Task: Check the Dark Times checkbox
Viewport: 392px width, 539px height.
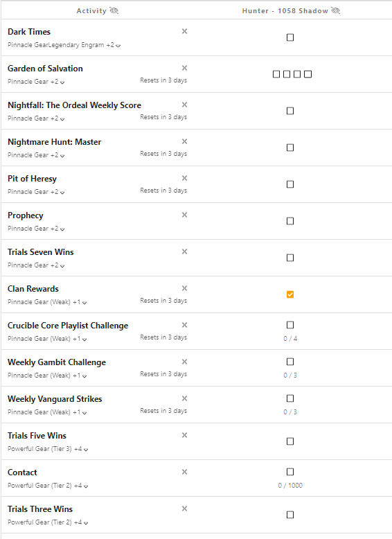Action: [x=290, y=37]
